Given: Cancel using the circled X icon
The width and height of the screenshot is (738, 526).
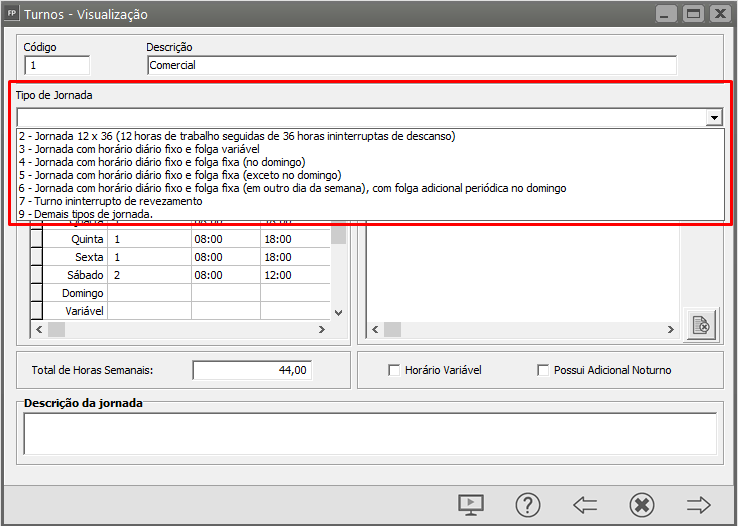Looking at the screenshot, I should pyautogui.click(x=642, y=504).
